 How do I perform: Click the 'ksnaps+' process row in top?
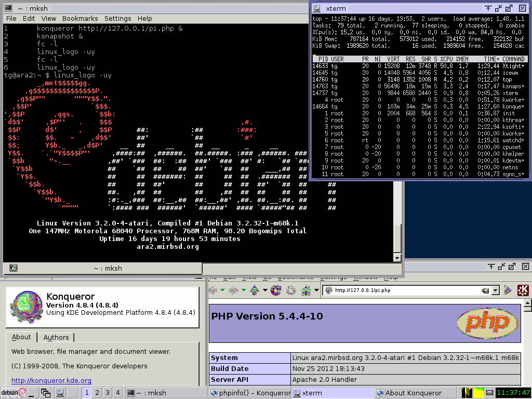420,86
